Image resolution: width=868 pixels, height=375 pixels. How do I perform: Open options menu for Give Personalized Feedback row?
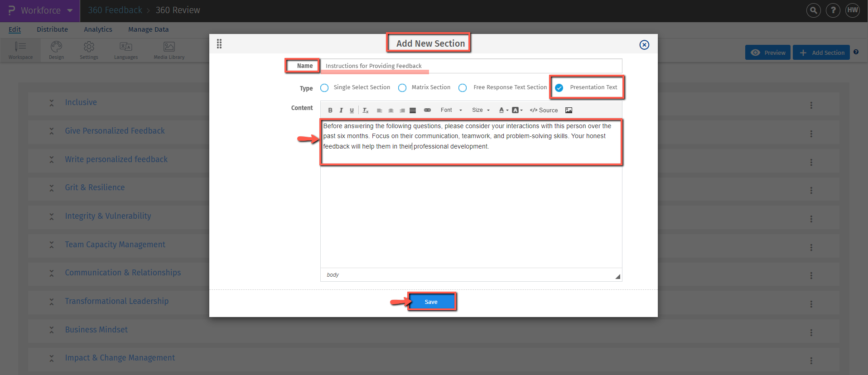pyautogui.click(x=811, y=134)
